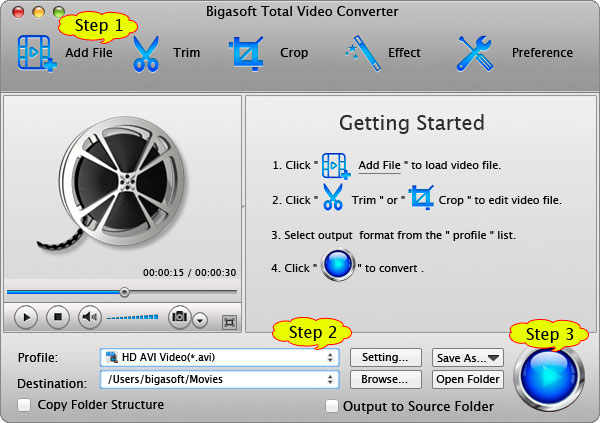Click Add File link in Getting Started

coord(379,165)
